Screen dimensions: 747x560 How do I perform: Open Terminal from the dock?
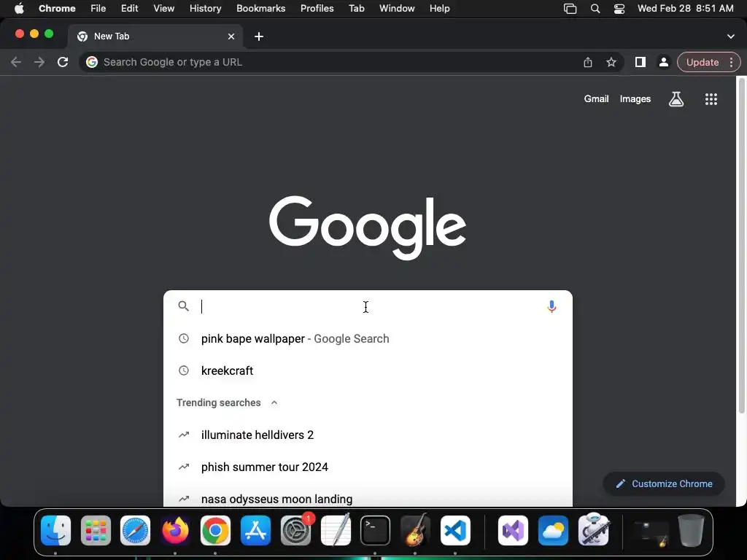[x=376, y=531]
